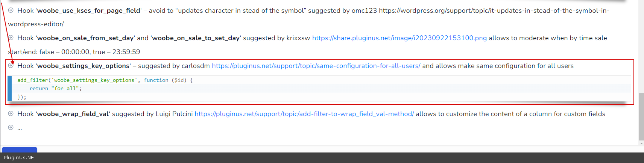Click the add_filter line in the code block
The height and width of the screenshot is (163, 644).
click(x=105, y=80)
